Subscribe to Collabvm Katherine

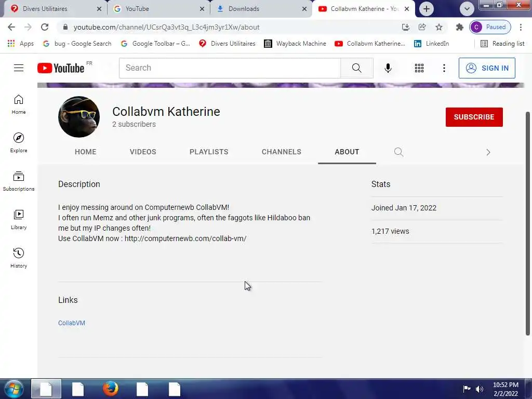(474, 117)
